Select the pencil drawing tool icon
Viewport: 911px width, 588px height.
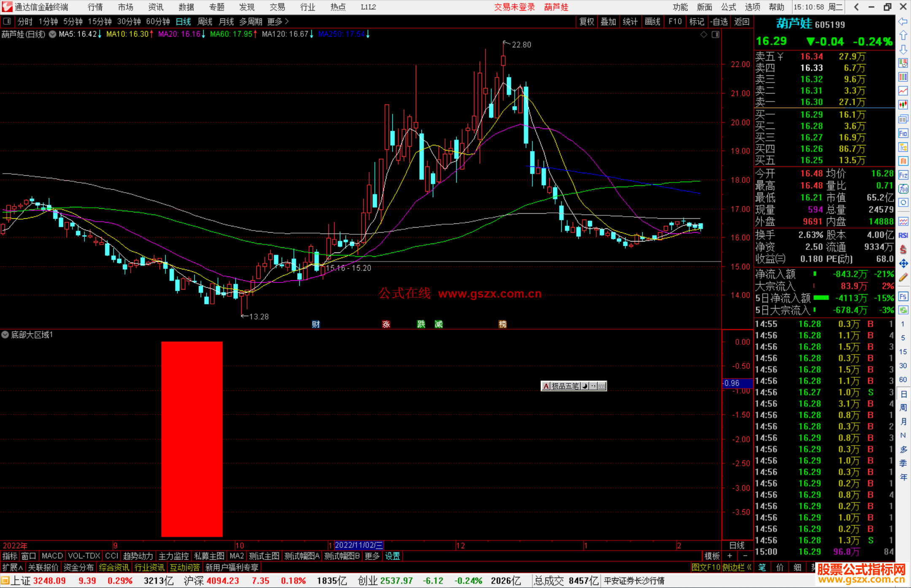click(903, 277)
